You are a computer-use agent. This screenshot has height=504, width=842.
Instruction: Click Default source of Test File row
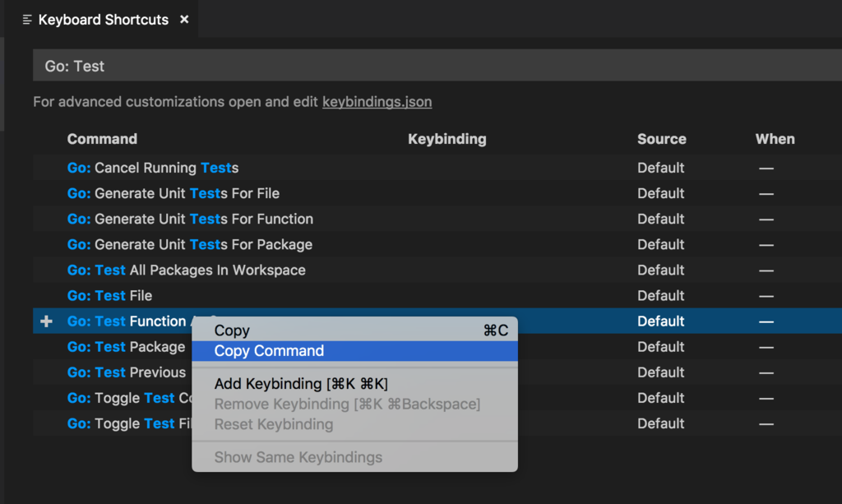[660, 296]
